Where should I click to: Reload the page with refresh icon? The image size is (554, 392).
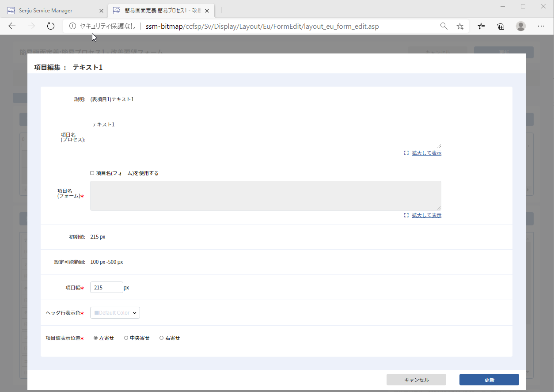pos(51,26)
